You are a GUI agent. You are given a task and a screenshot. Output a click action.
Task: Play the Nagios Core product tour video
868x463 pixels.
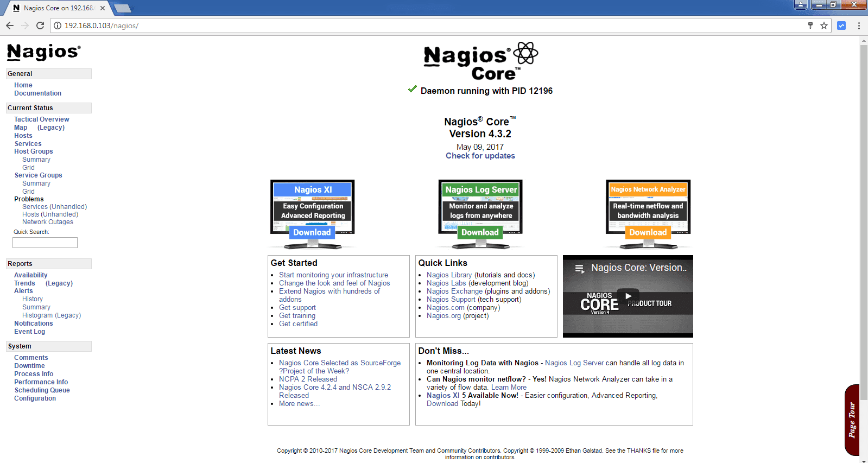point(628,296)
